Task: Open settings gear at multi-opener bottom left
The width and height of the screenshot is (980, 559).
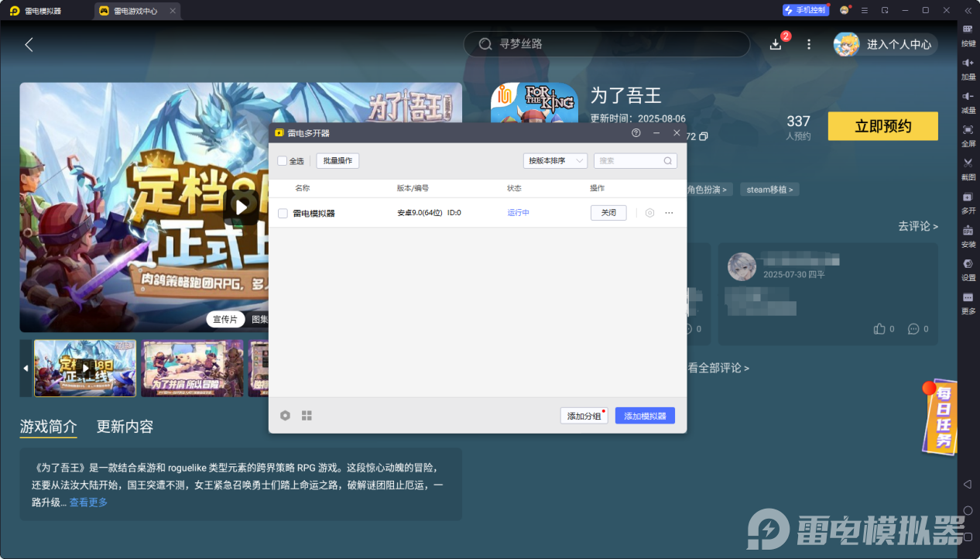Action: pos(285,416)
